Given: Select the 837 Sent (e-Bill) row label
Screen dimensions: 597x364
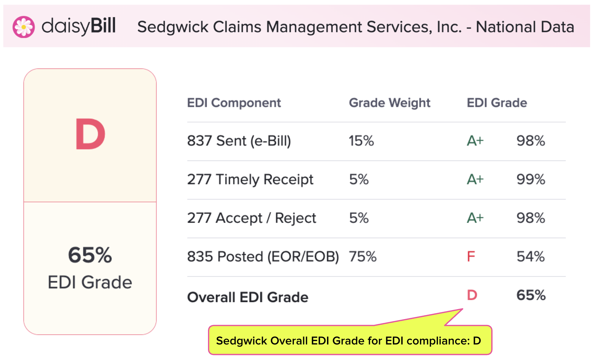Looking at the screenshot, I should 239,141.
